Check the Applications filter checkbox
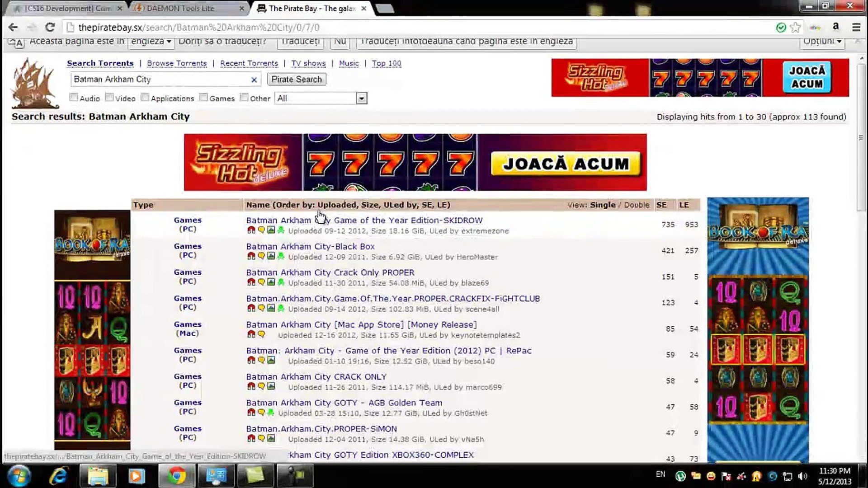 point(145,98)
